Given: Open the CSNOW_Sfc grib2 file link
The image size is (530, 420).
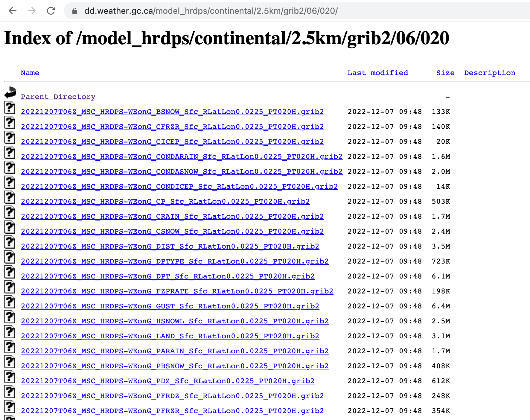Looking at the screenshot, I should coord(172,232).
